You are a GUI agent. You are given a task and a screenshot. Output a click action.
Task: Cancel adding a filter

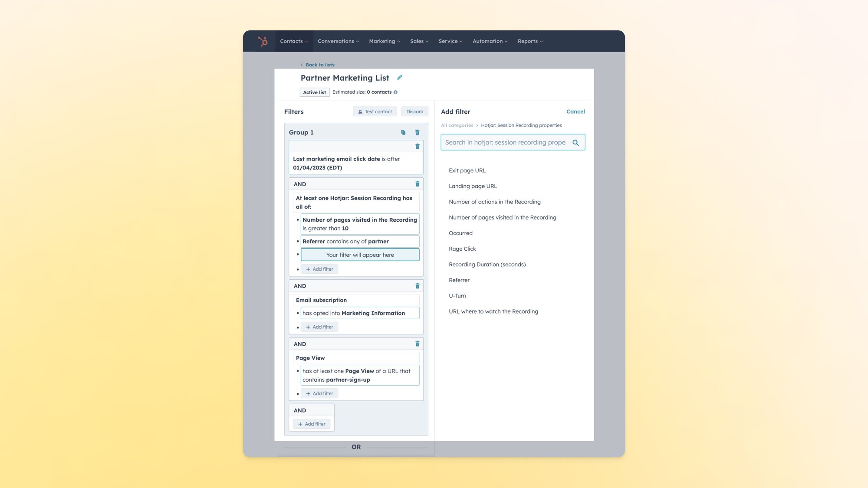pyautogui.click(x=575, y=112)
